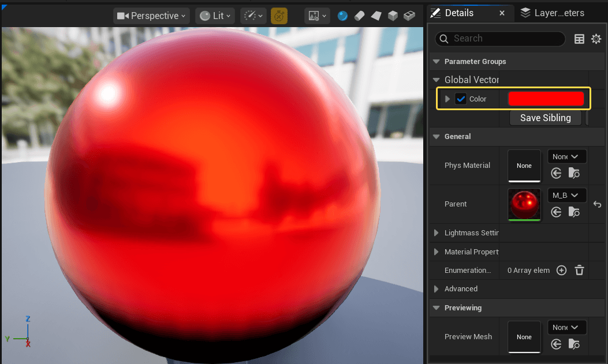Image resolution: width=608 pixels, height=364 pixels.
Task: Select the sphere preview shape icon
Action: coord(343,16)
